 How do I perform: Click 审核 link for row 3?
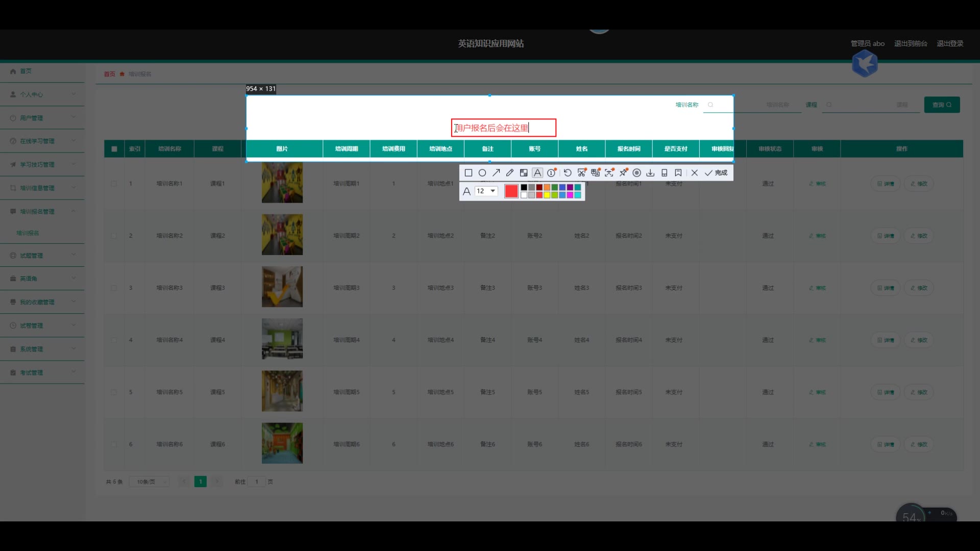817,288
